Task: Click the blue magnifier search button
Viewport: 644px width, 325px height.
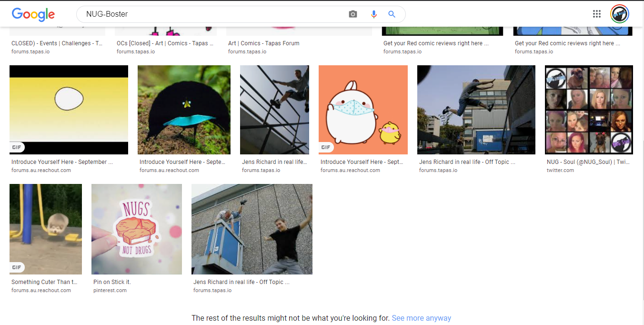Action: 392,14
